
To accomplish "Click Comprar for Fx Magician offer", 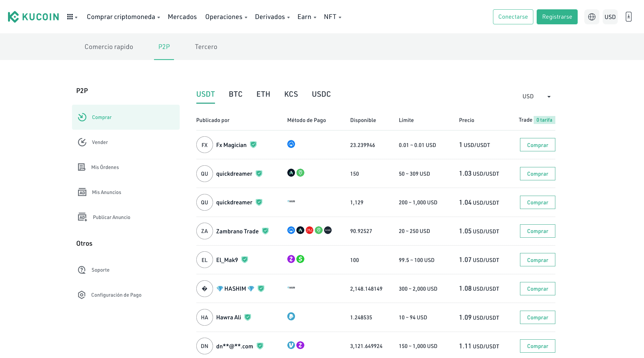I will 538,145.
